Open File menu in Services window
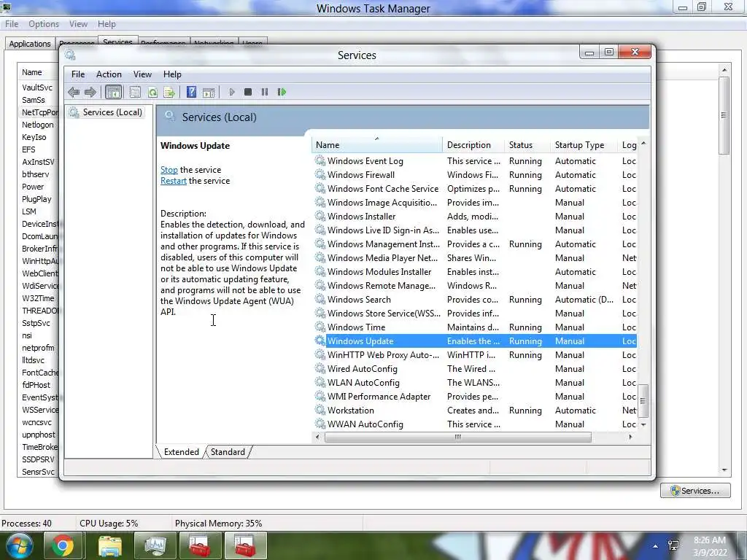 point(77,74)
